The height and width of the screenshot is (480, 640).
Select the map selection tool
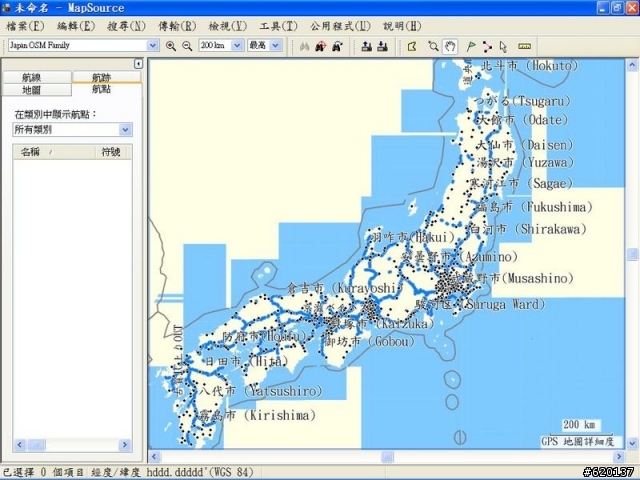(x=411, y=46)
